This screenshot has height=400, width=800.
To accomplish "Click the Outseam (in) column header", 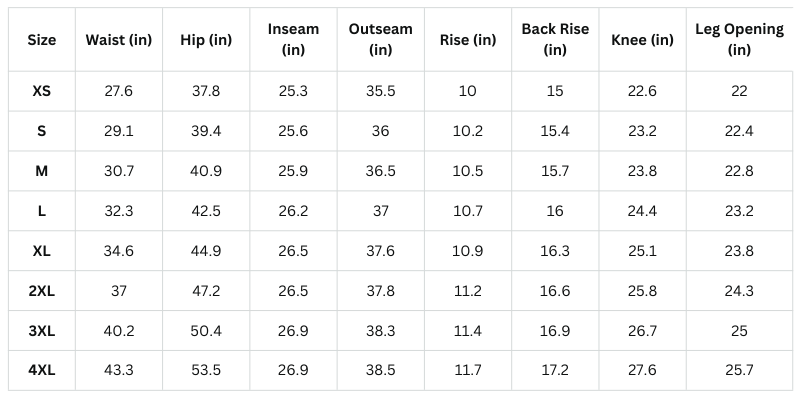I will pos(380,40).
